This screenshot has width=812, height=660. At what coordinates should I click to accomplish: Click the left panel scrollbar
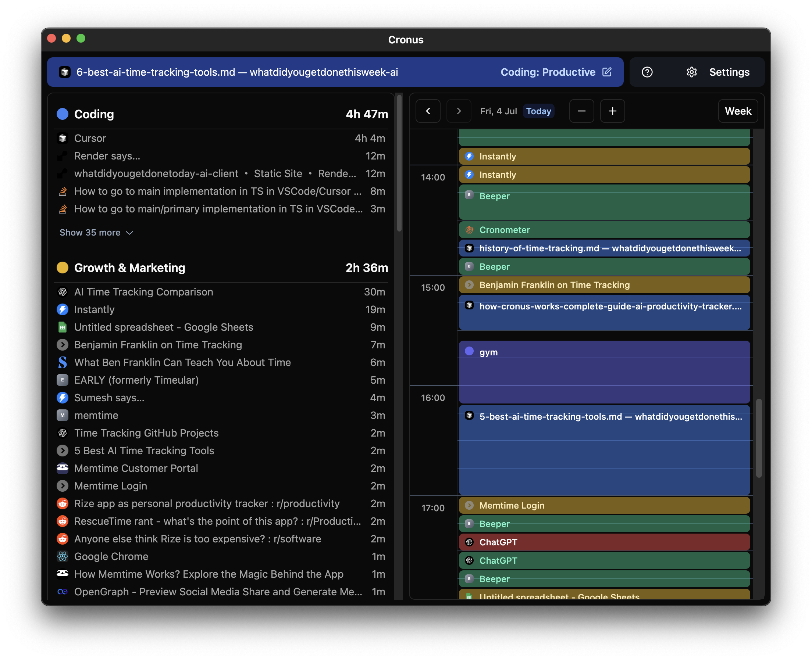tap(399, 164)
